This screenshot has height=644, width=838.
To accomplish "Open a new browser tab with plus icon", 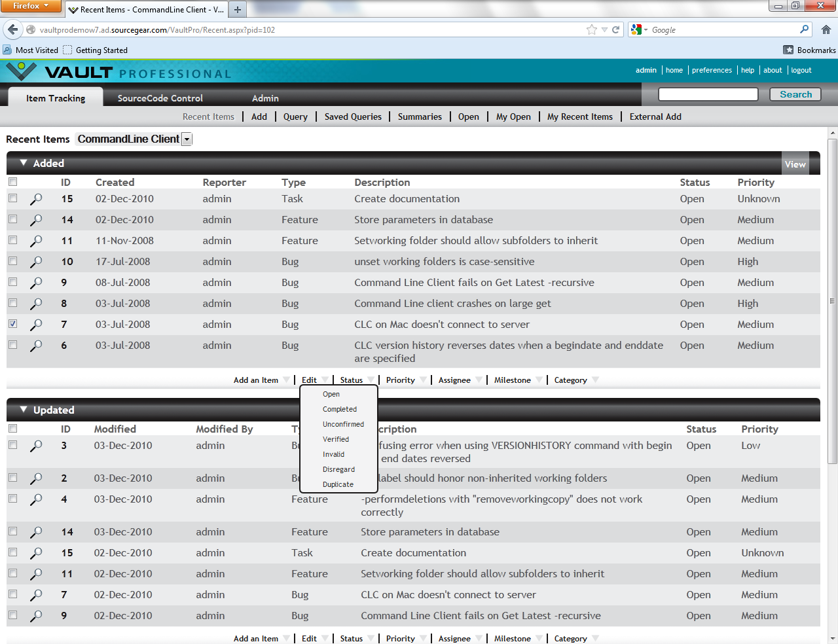I will coord(238,9).
